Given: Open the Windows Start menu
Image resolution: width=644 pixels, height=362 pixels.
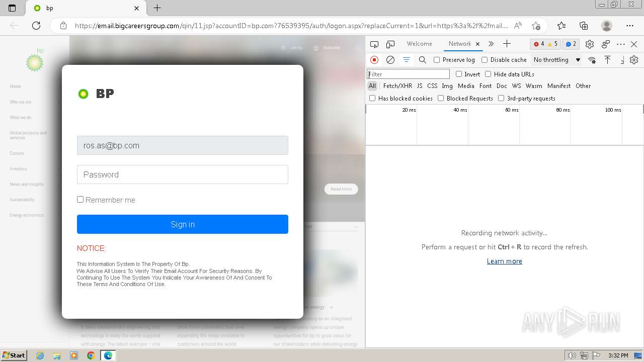Looking at the screenshot, I should 14,355.
